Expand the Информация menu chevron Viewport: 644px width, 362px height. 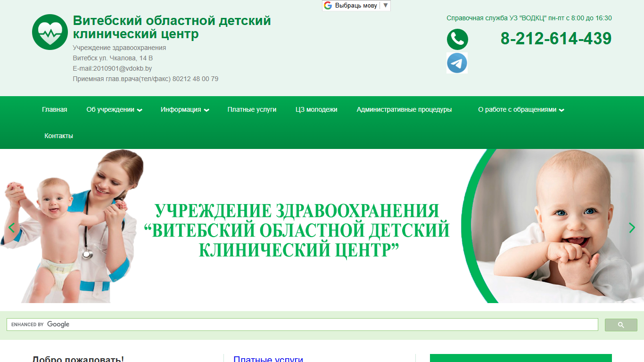tap(206, 110)
